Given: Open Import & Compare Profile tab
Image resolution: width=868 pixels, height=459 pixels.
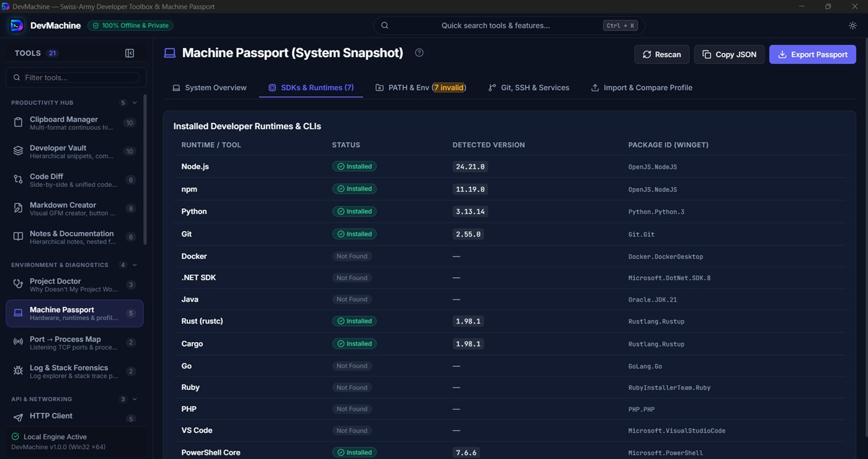Looking at the screenshot, I should point(642,88).
